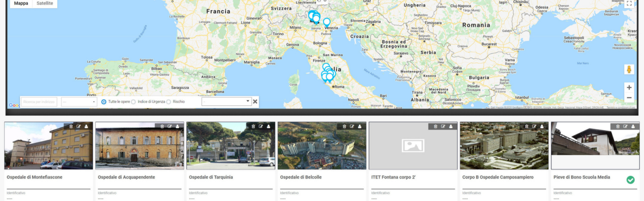Edit the Pieve di Bono Scuola Media card
644x201 pixels.
tap(625, 126)
